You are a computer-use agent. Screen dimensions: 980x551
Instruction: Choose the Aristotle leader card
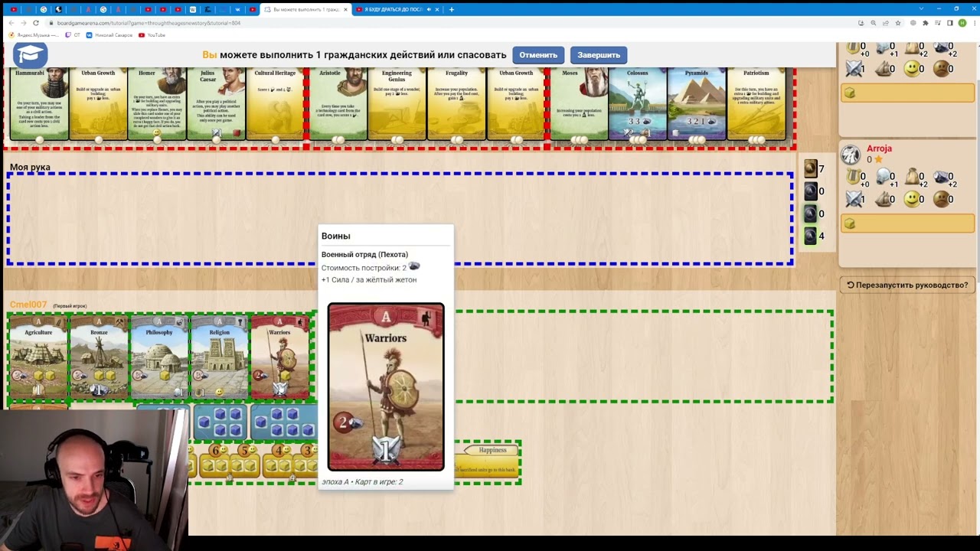[x=338, y=104]
